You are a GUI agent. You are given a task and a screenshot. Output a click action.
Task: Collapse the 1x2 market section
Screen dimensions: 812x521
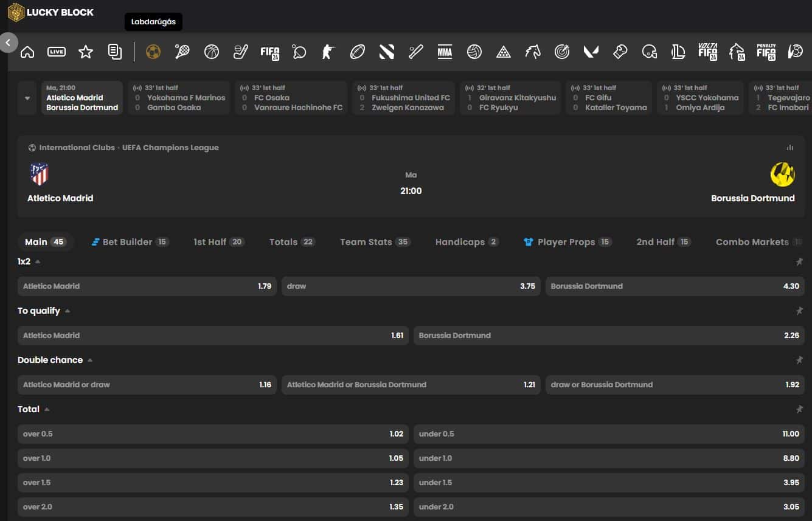[x=38, y=261]
